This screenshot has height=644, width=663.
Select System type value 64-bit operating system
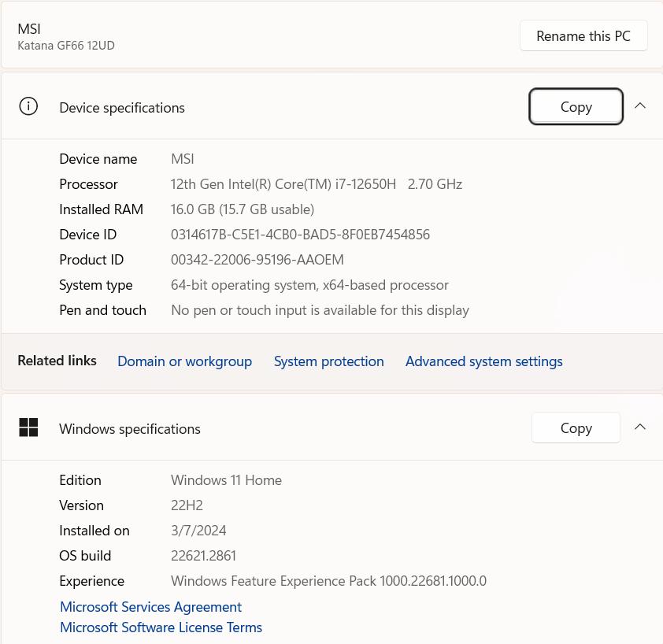[309, 285]
